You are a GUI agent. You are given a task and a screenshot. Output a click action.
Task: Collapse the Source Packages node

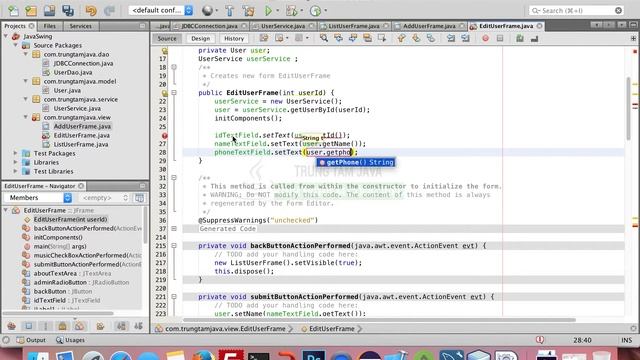click(16, 45)
